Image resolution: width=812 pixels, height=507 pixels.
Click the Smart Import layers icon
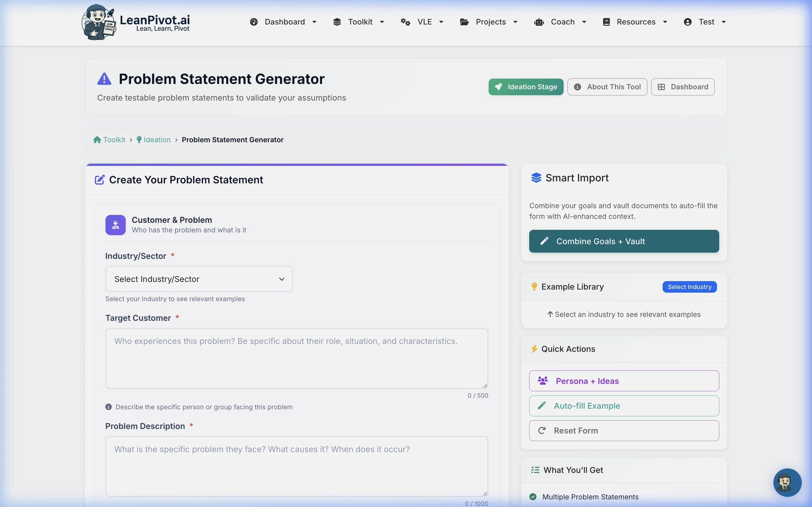pos(536,178)
